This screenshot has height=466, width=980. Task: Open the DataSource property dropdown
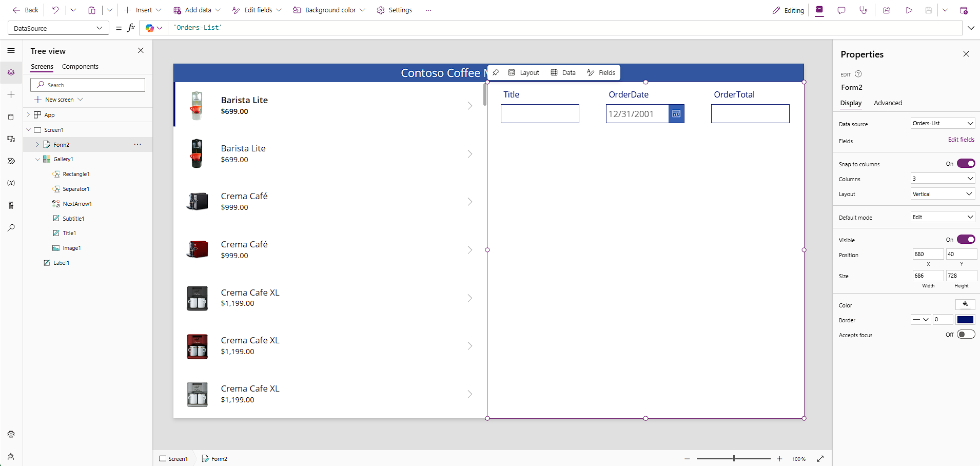coord(58,28)
